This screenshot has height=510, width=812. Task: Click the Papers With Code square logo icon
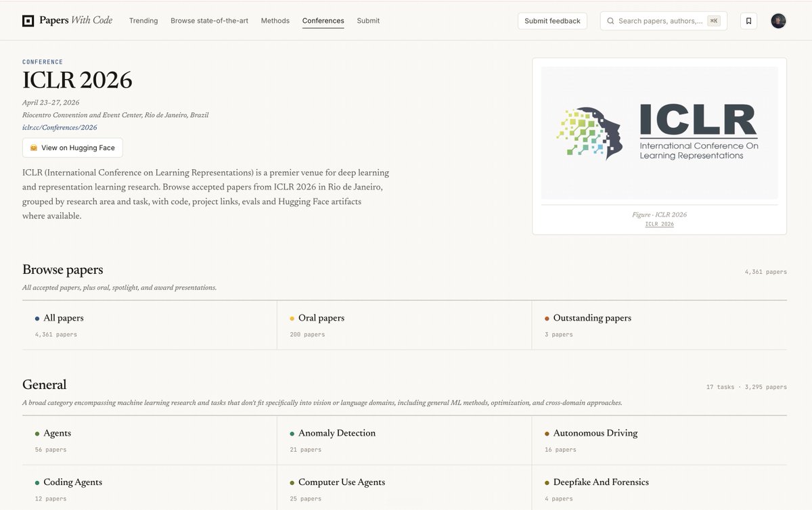pos(28,20)
